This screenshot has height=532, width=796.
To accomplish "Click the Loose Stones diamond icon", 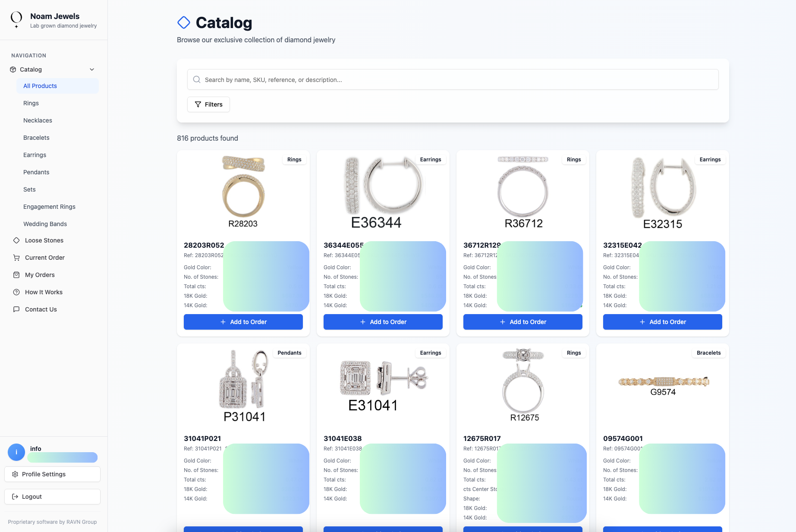I will pos(16,240).
